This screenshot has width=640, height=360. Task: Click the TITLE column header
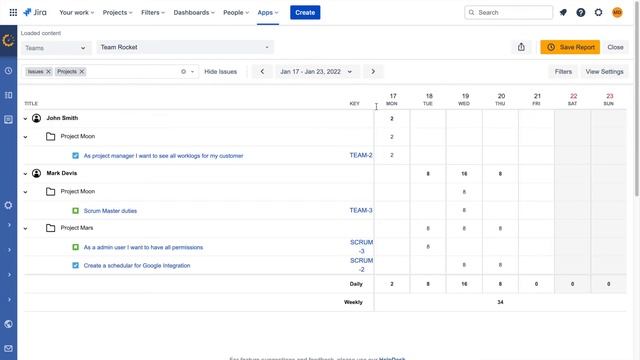[31, 103]
